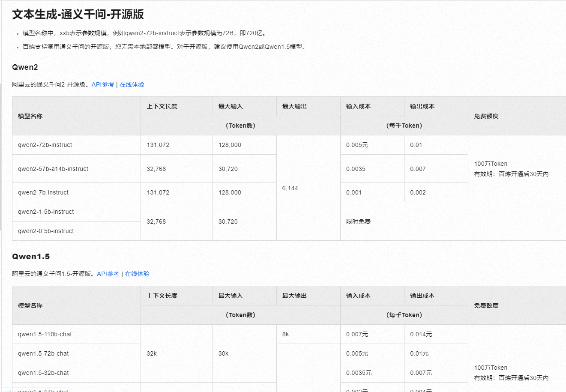Viewport: 566px width, 392px height.
Task: Click 32,768 in the qwen2-57b-a14b-instruct row
Action: coord(156,169)
